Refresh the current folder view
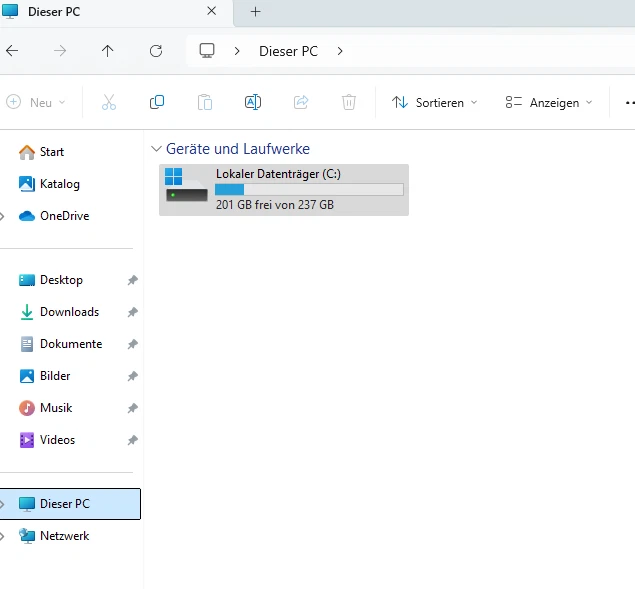 click(156, 51)
